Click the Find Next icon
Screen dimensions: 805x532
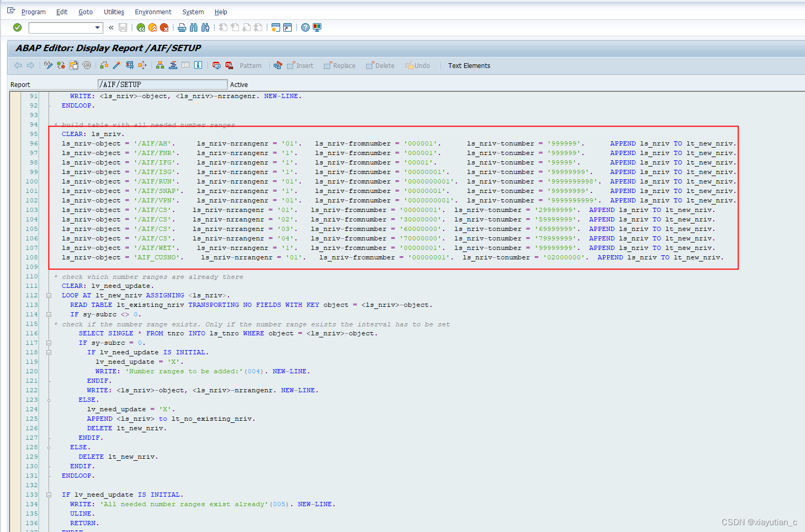(x=205, y=27)
